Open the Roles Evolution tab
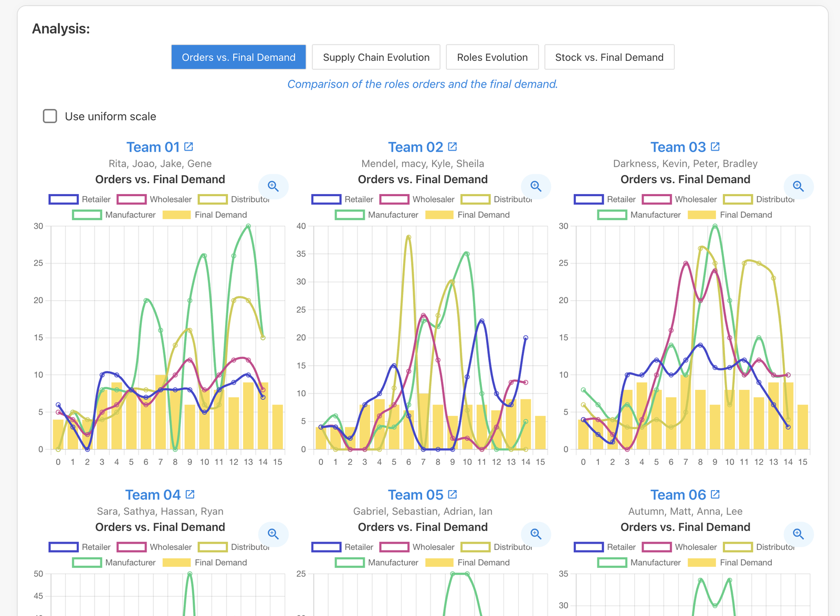 [492, 57]
